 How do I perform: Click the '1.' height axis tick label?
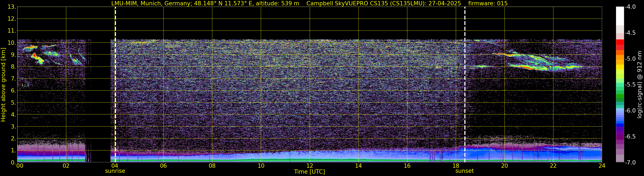pos(13,150)
